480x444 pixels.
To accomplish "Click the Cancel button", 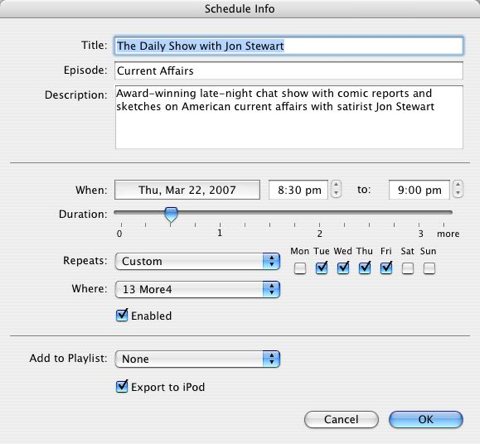I will coord(341,419).
